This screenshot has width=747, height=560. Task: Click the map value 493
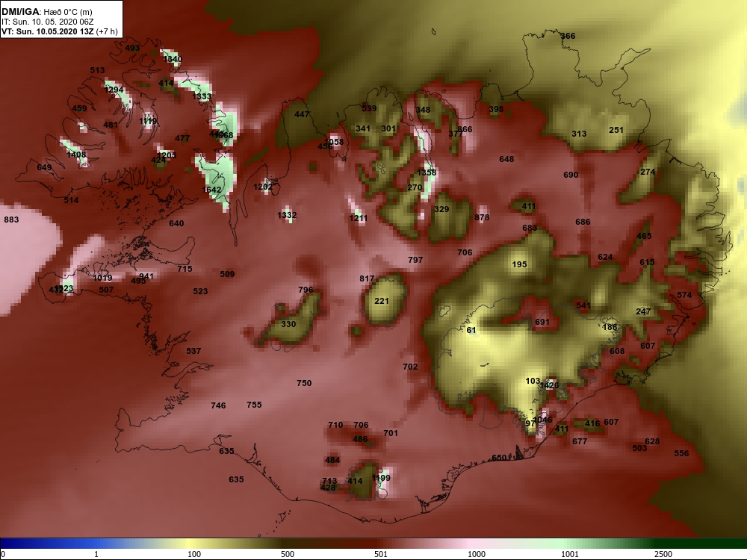[x=132, y=48]
